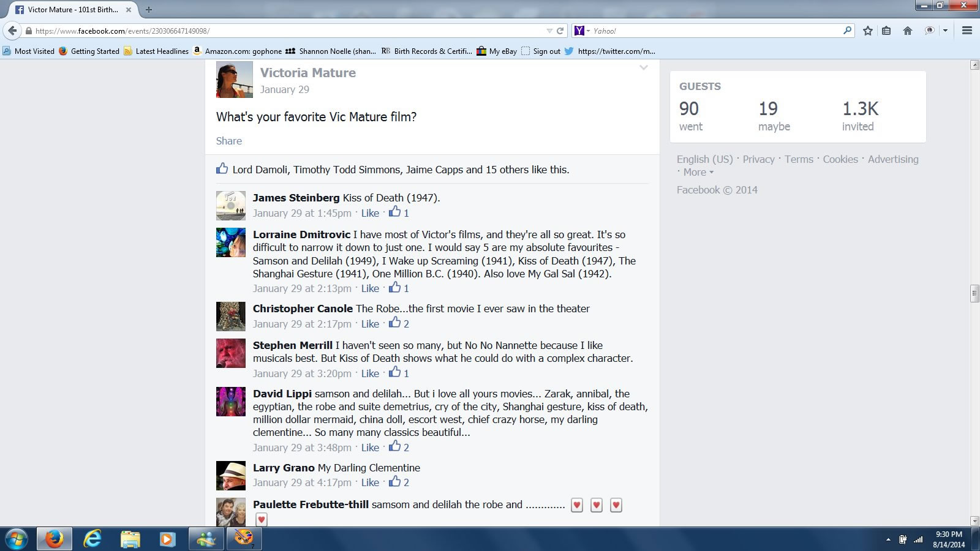
Task: Bookmark this page with the star icon
Action: 867,31
